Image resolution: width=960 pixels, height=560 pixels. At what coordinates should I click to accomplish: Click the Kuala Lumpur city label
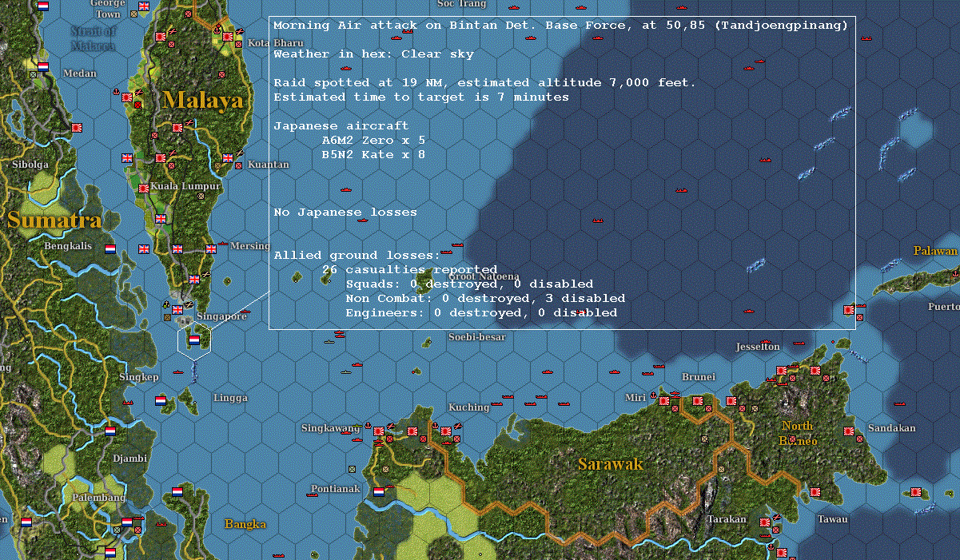click(185, 186)
